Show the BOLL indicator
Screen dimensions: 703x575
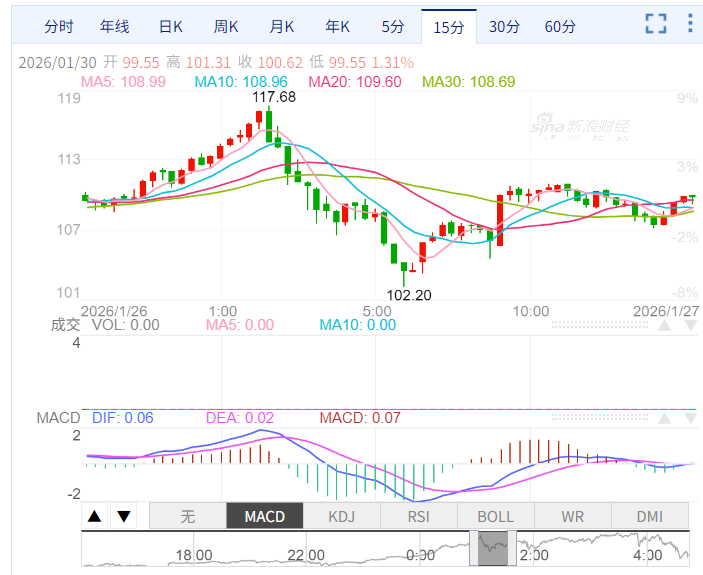point(496,516)
